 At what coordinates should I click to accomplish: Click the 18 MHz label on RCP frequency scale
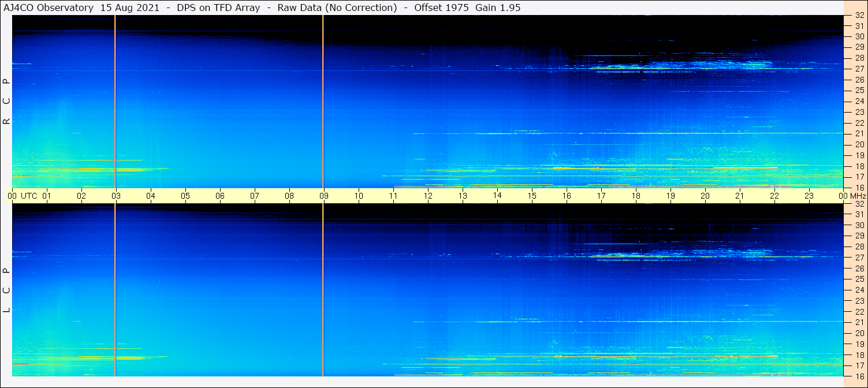click(x=859, y=166)
